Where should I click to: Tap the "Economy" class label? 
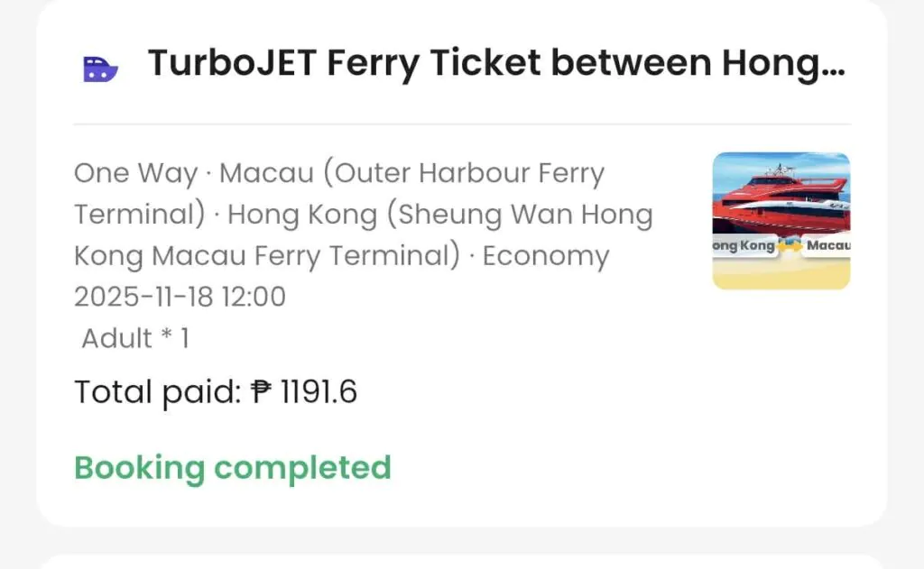[545, 256]
